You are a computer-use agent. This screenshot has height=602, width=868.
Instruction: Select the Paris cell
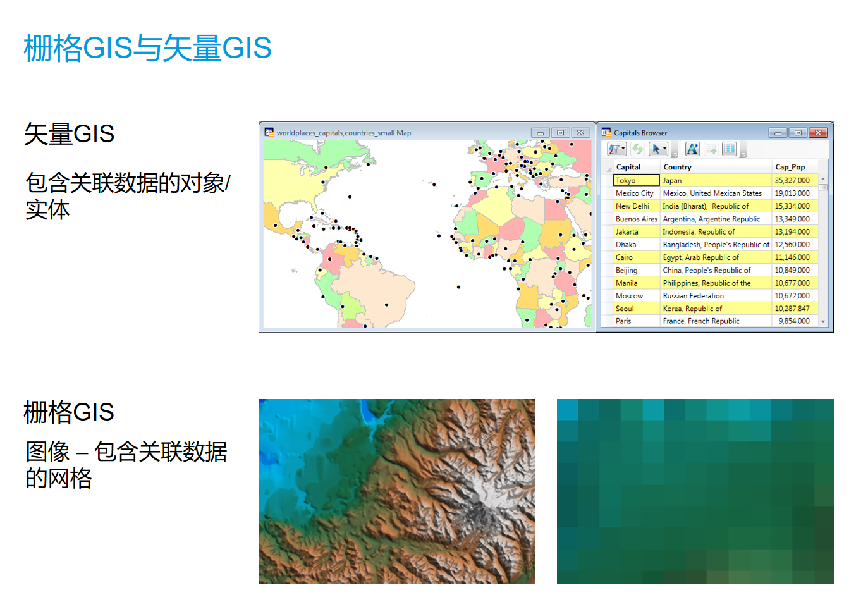(636, 321)
